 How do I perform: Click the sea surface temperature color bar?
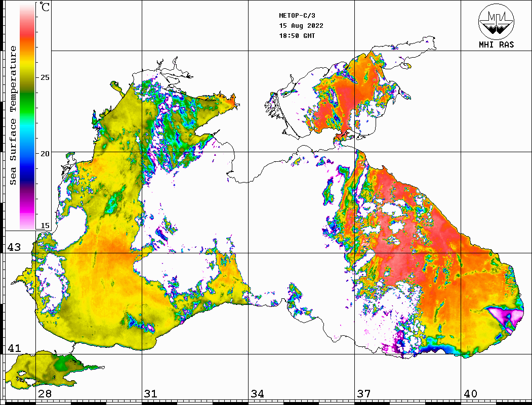coord(27,116)
